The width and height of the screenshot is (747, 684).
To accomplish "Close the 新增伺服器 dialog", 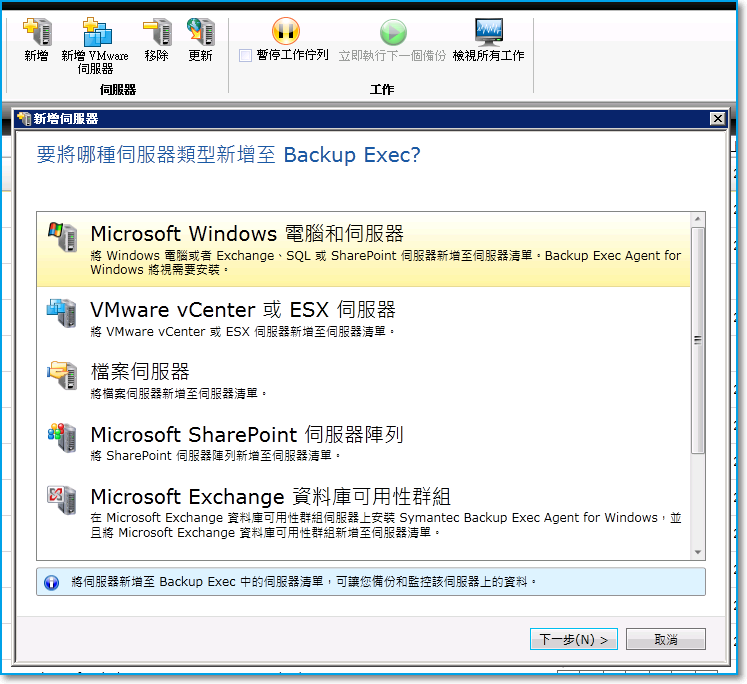I will pos(717,118).
